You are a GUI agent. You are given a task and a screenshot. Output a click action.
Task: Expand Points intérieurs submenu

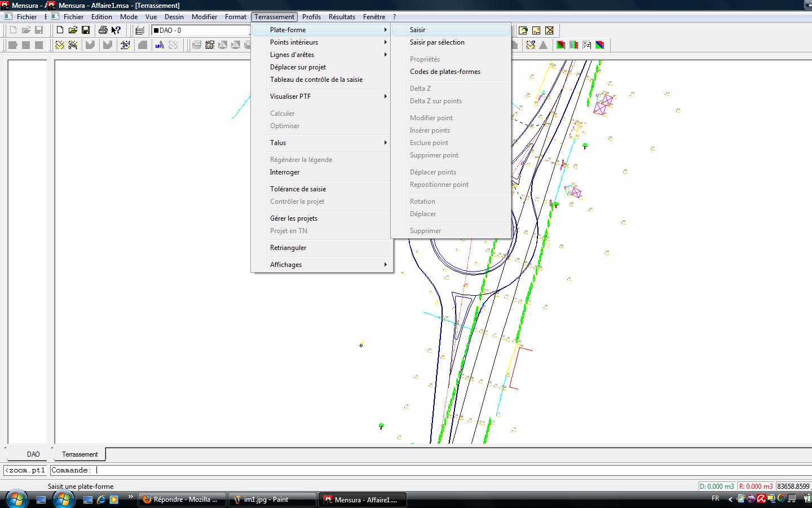(x=323, y=42)
